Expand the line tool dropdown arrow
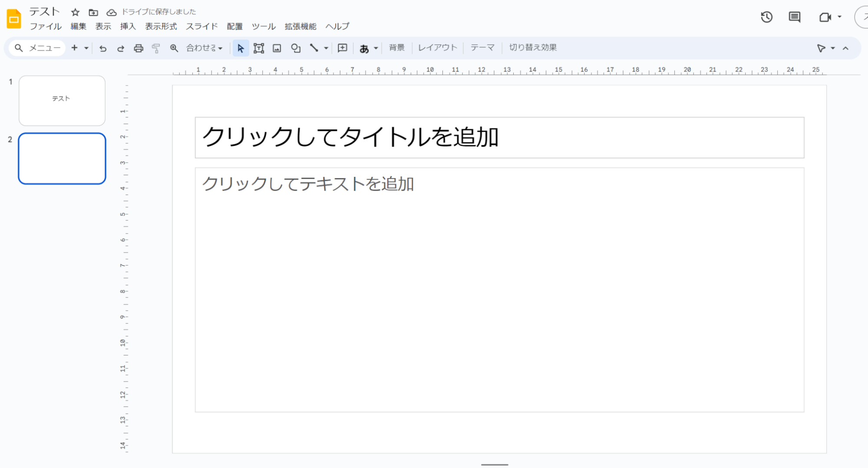 [x=326, y=48]
